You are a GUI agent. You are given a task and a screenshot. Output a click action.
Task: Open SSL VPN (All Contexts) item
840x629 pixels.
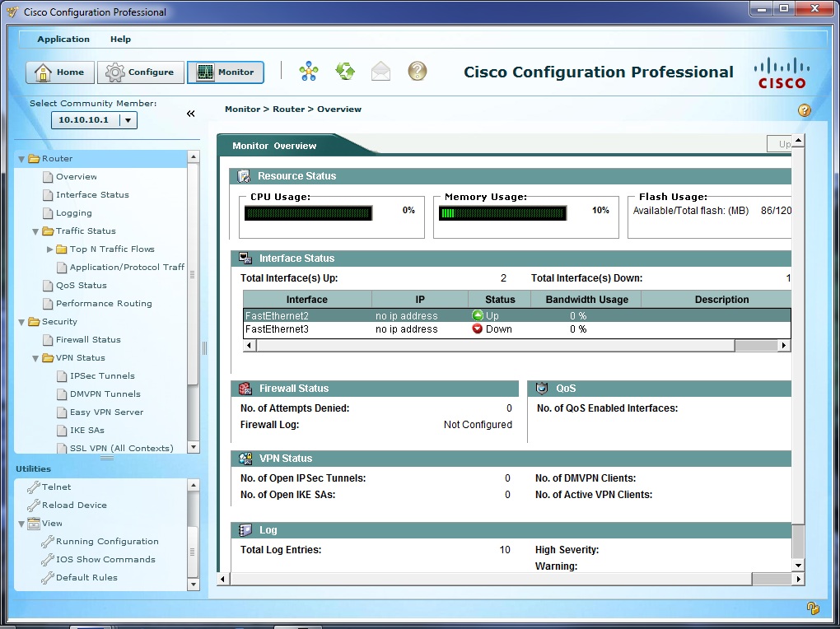122,449
